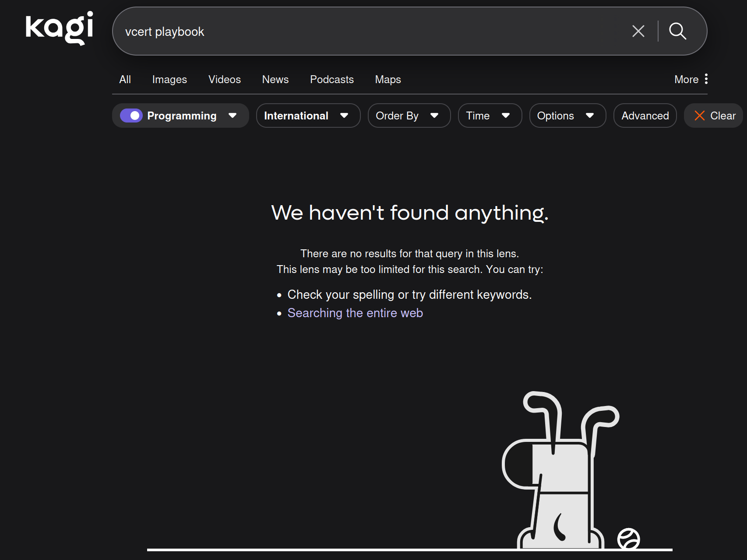Screen dimensions: 747x560
Task: Click the Advanced search button
Action: (645, 115)
